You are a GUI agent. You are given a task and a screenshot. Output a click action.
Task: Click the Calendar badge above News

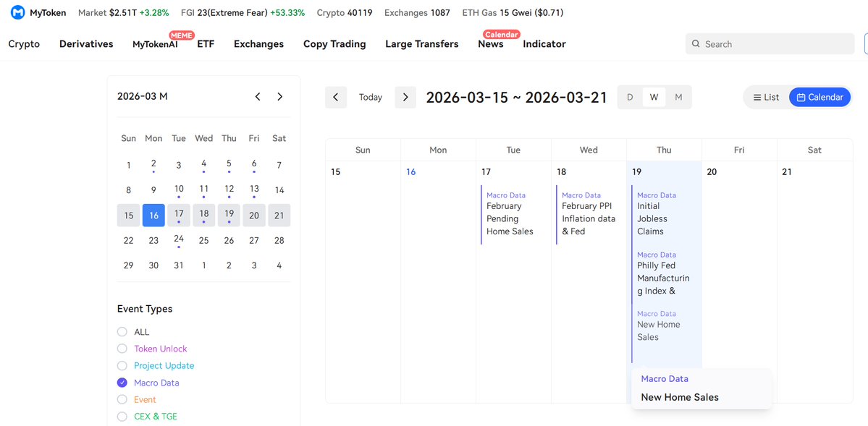pyautogui.click(x=501, y=34)
